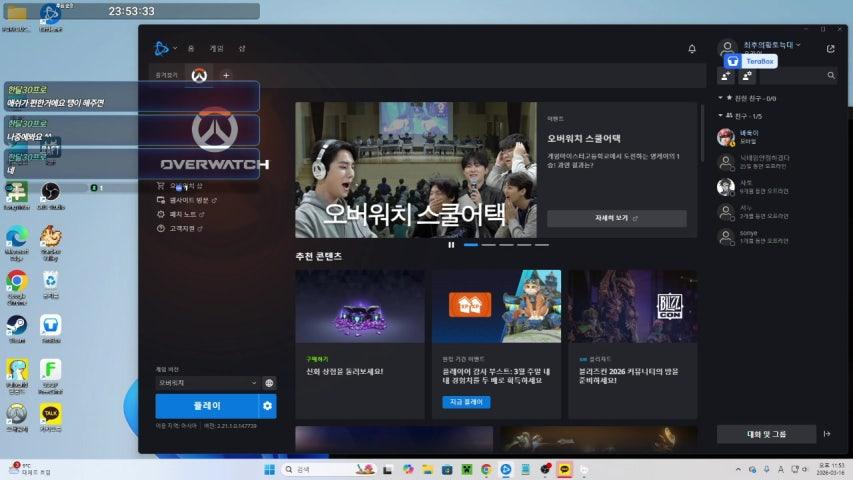The width and height of the screenshot is (853, 480).
Task: Click the 자세히 보기 button on banner
Action: coord(616,218)
